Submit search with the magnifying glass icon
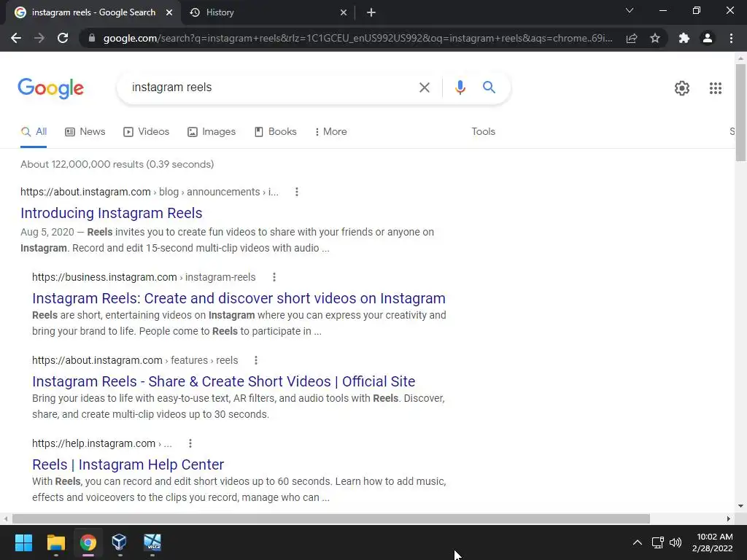This screenshot has height=560, width=747. pyautogui.click(x=489, y=87)
